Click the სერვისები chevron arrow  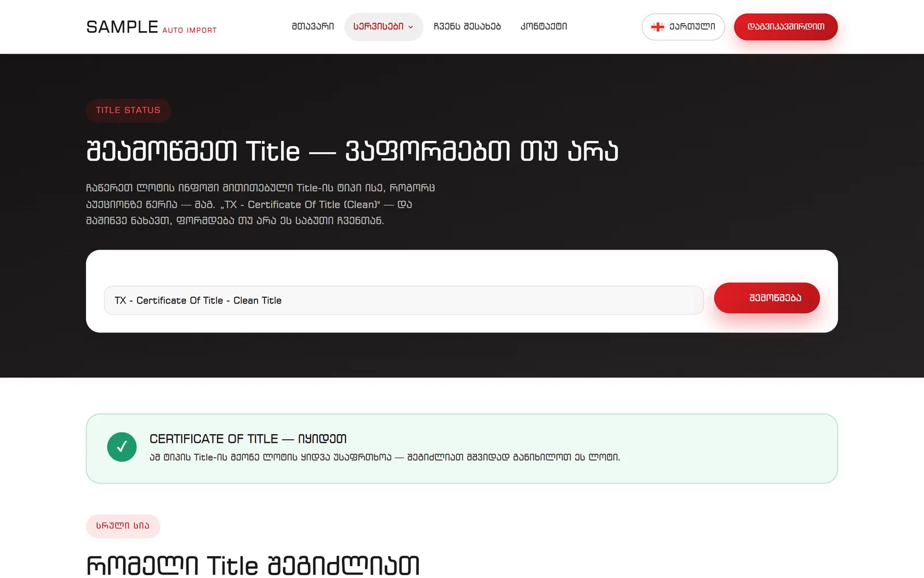[x=411, y=27]
